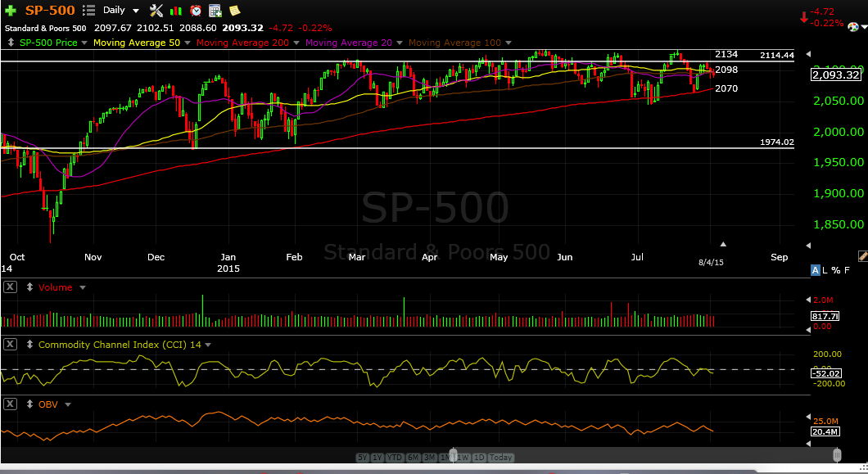Select the 5Y time range button
The width and height of the screenshot is (868, 474).
(x=362, y=458)
